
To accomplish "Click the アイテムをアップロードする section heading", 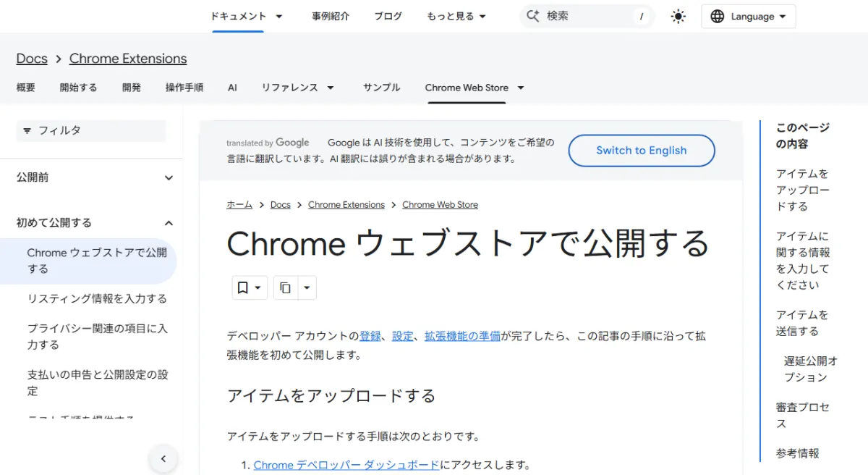I will (x=331, y=396).
